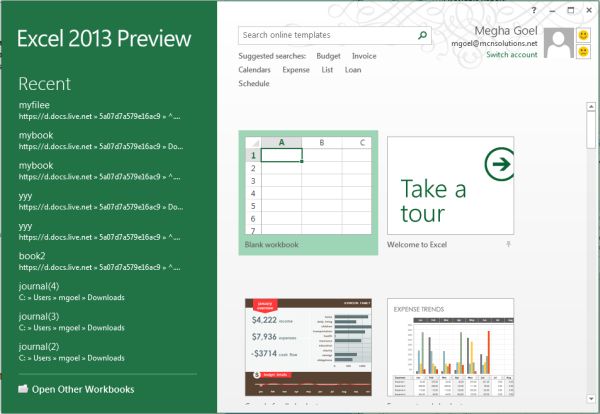The height and width of the screenshot is (414, 600).
Task: Select the Calendars suggested search
Action: click(x=254, y=70)
